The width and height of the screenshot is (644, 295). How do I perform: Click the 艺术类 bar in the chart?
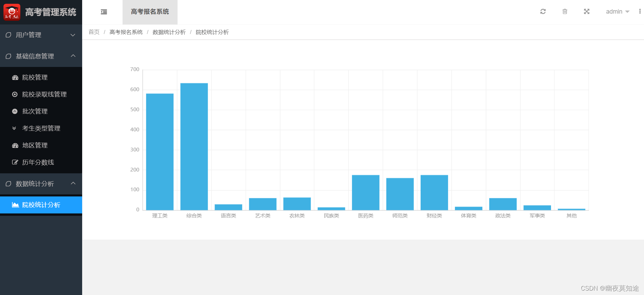(263, 204)
